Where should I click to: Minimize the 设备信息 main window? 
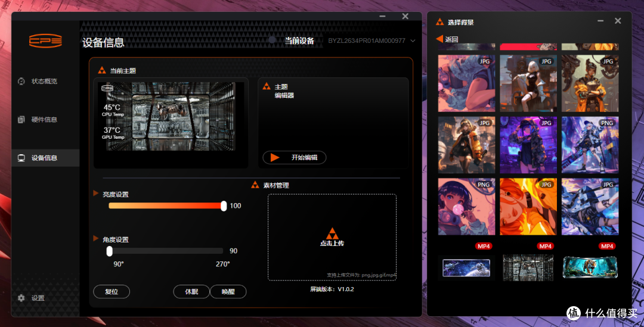[382, 17]
